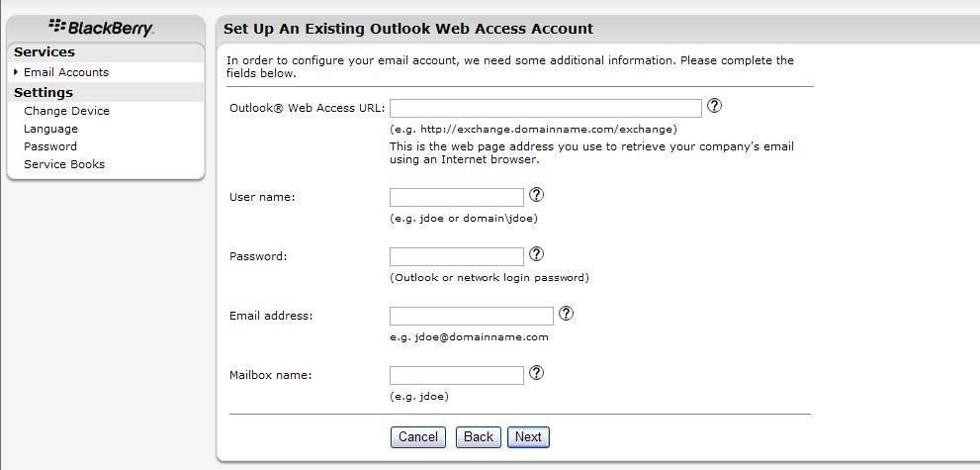Focus the Mailbox name field
Viewport: 980px width, 470px height.
tap(457, 375)
